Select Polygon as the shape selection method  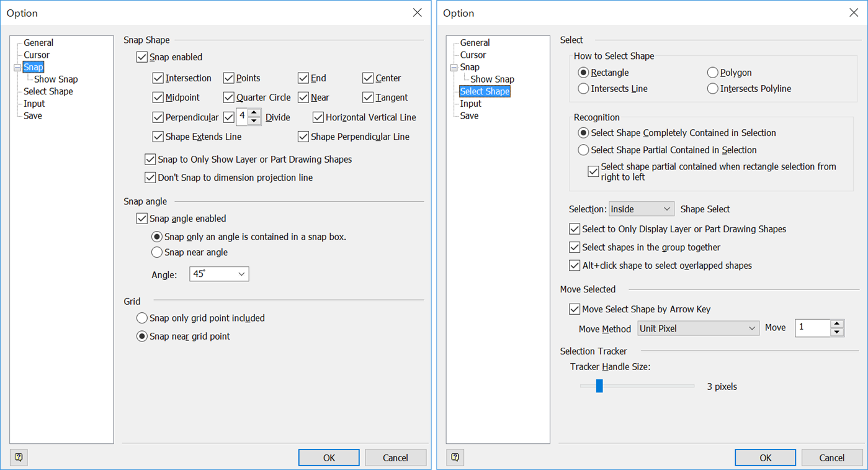point(712,72)
